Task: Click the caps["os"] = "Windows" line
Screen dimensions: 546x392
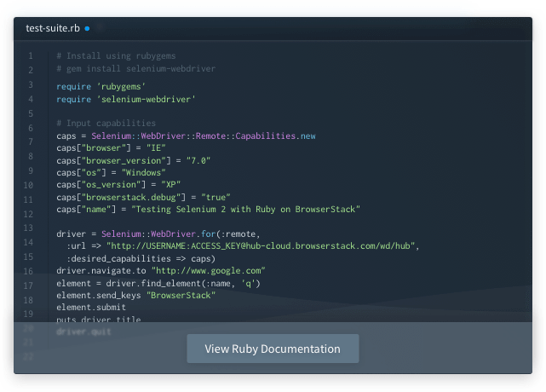Action: point(111,172)
